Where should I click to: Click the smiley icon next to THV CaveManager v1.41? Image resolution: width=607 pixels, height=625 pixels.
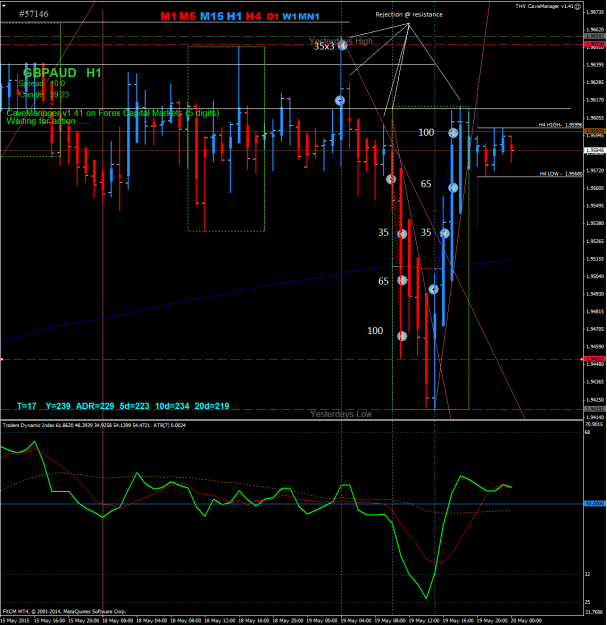[578, 6]
